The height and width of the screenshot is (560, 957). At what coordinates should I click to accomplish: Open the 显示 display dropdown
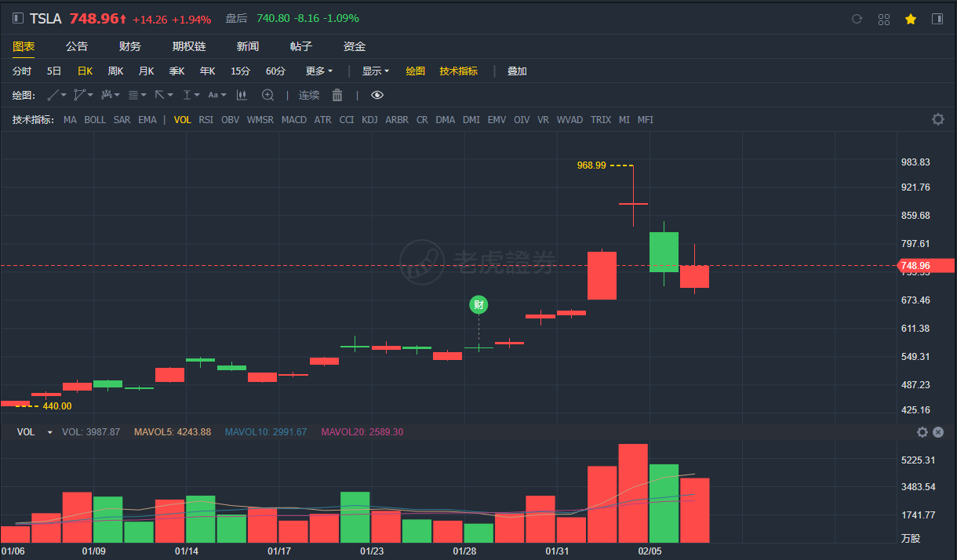pyautogui.click(x=376, y=71)
